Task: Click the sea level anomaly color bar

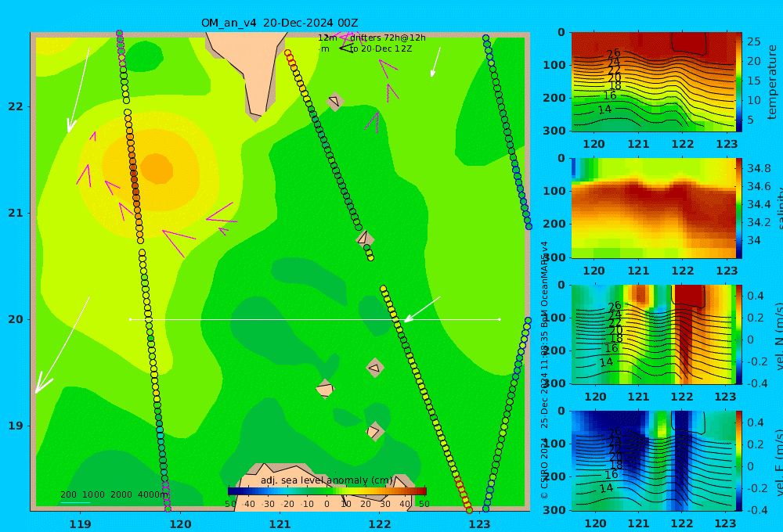Action: 327,491
